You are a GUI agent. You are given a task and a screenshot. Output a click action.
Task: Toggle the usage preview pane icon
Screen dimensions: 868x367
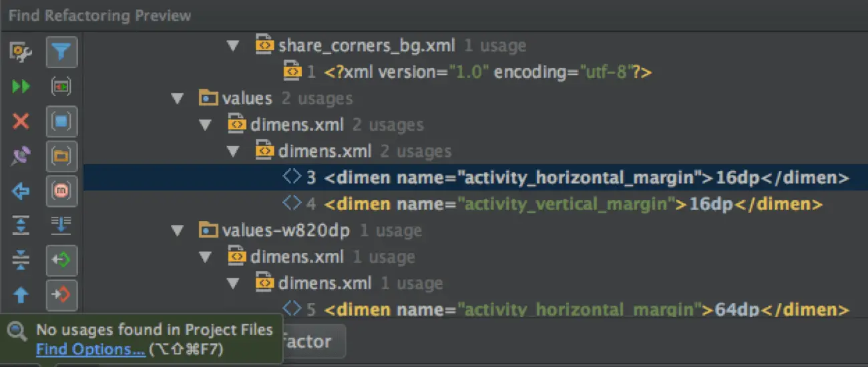coord(61,87)
